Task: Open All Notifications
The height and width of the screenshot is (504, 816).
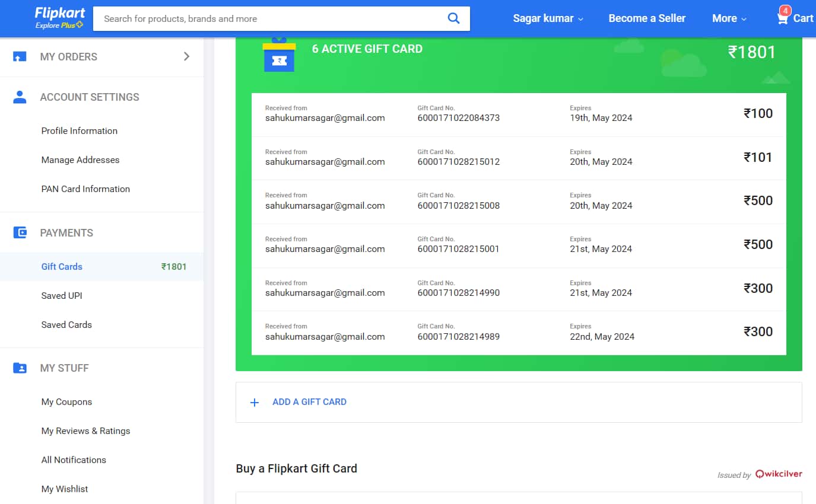Action: [x=74, y=460]
